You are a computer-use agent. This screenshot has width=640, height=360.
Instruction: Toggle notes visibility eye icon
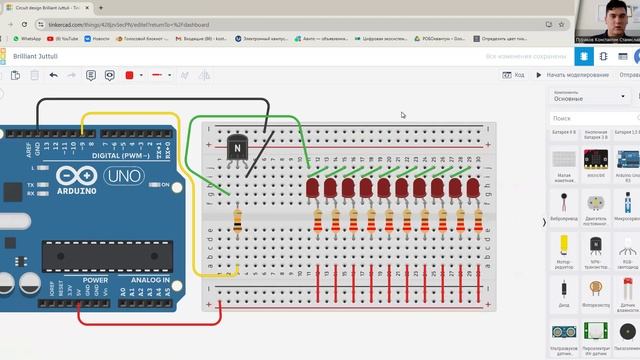click(109, 75)
